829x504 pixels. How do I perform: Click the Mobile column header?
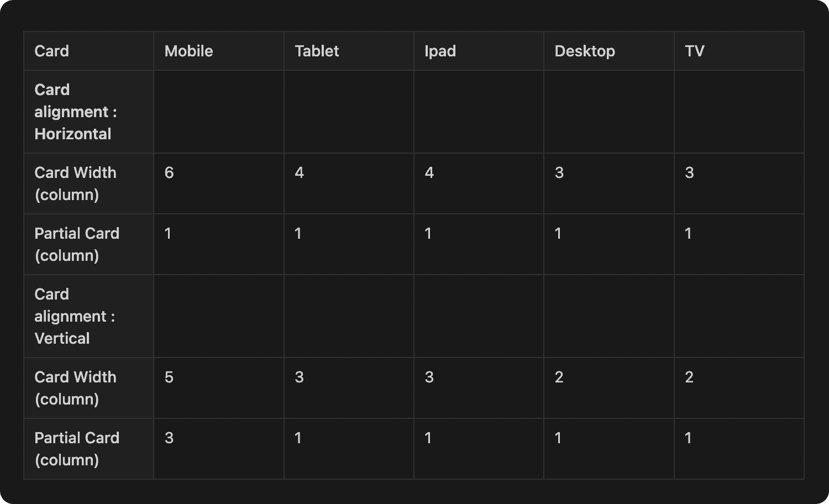pos(219,51)
